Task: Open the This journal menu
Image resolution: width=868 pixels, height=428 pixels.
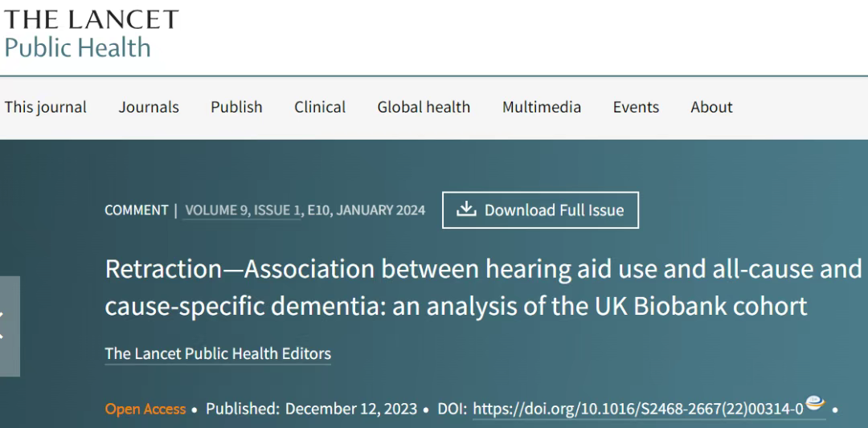Action: 45,107
